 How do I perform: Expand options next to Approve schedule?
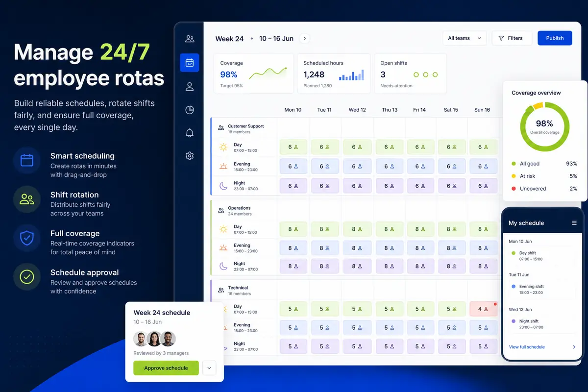pyautogui.click(x=209, y=367)
